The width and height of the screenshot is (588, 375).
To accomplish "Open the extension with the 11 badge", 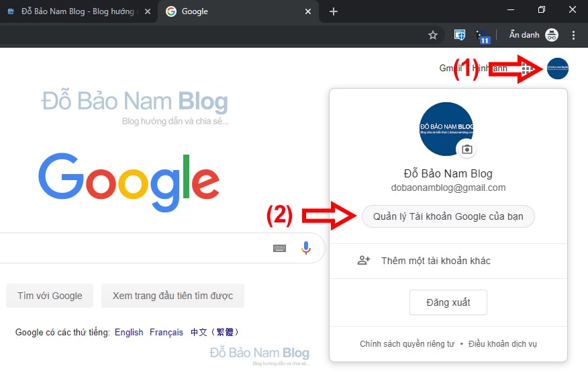I will [483, 37].
